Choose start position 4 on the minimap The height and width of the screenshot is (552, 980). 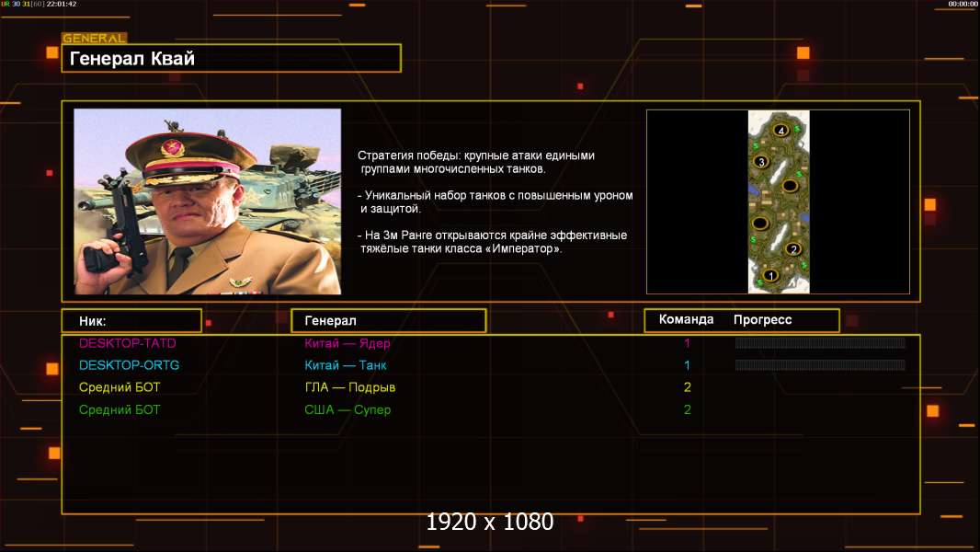pos(781,131)
